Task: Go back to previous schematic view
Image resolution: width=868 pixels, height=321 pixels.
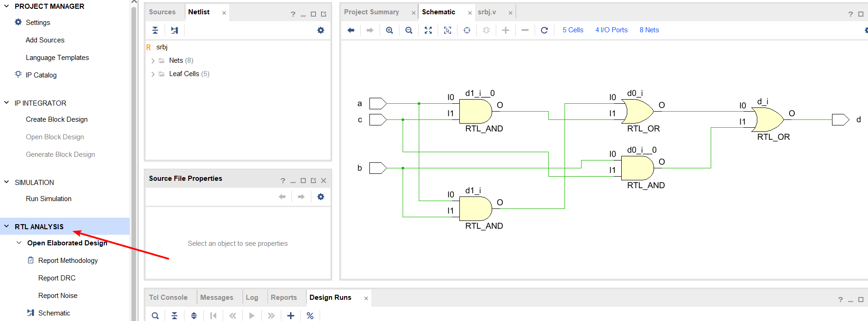Action: 351,30
